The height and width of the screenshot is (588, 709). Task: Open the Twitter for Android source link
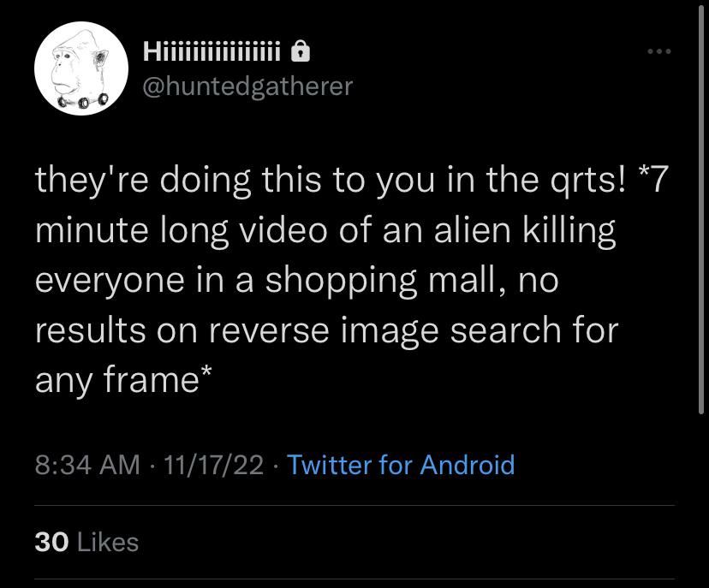click(401, 465)
